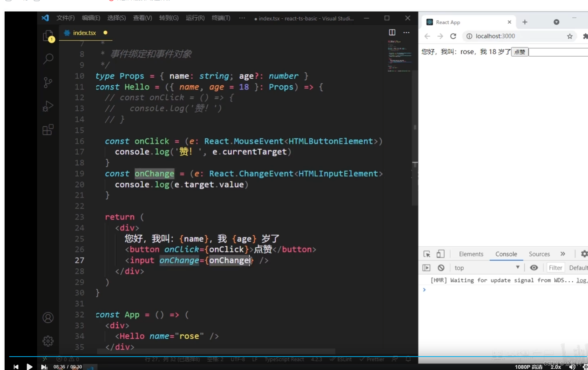Click the browser profile circle icon
This screenshot has height=370, width=588.
[556, 22]
